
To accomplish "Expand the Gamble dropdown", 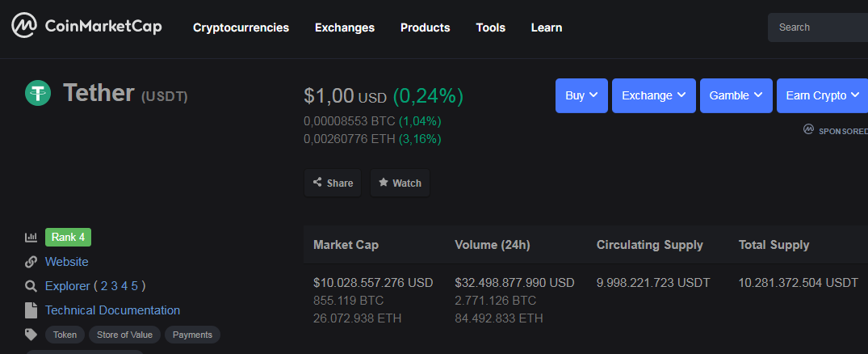I will coord(736,95).
